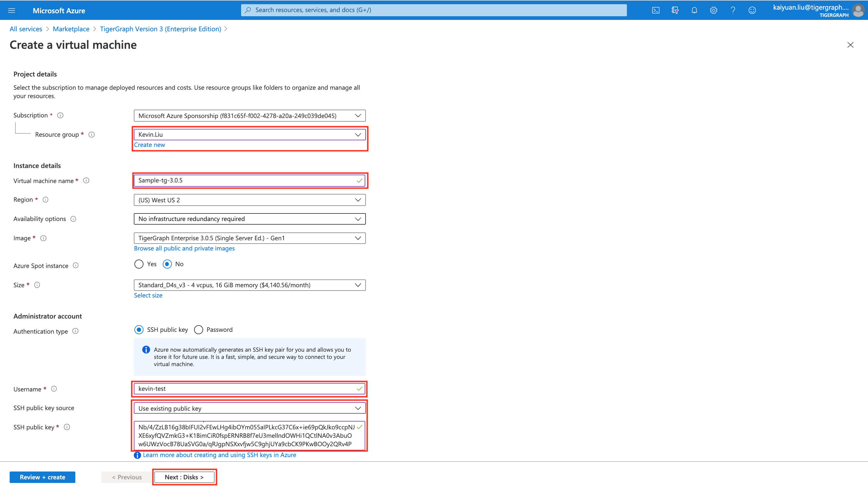Open the directory and subscription filter
868x495 pixels.
(675, 10)
